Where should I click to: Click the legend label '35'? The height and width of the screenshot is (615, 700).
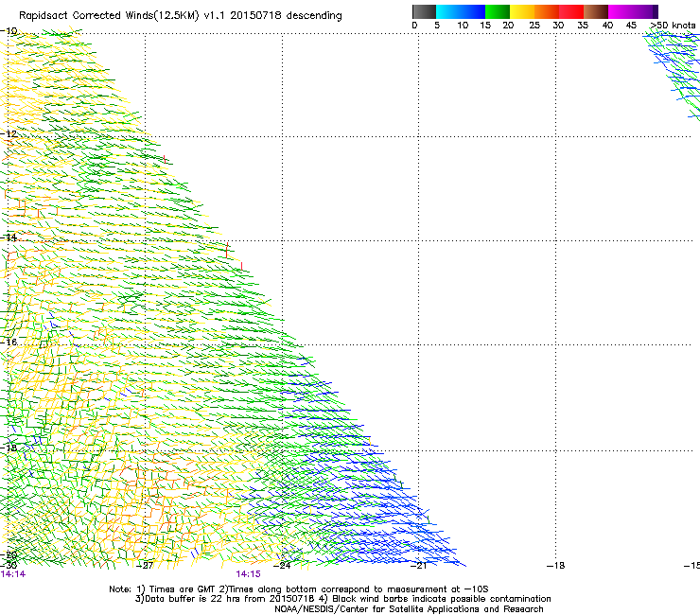583,25
